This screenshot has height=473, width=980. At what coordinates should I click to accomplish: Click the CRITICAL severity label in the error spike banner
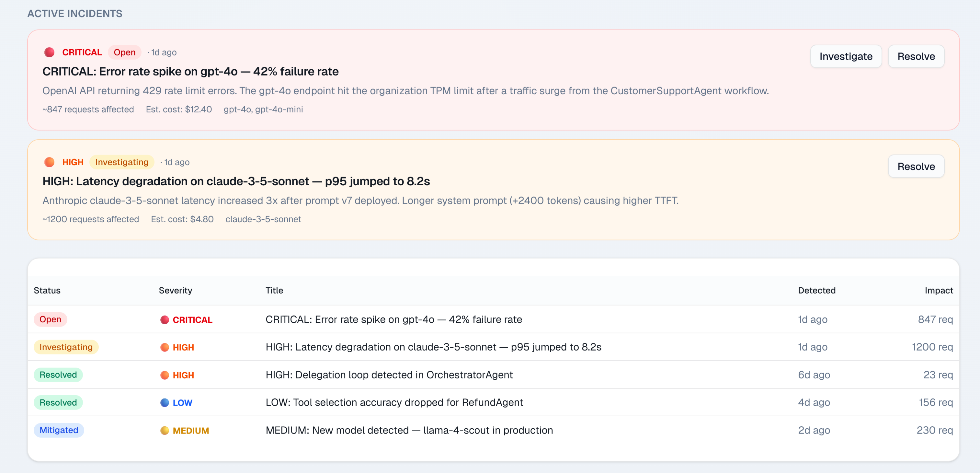click(82, 52)
